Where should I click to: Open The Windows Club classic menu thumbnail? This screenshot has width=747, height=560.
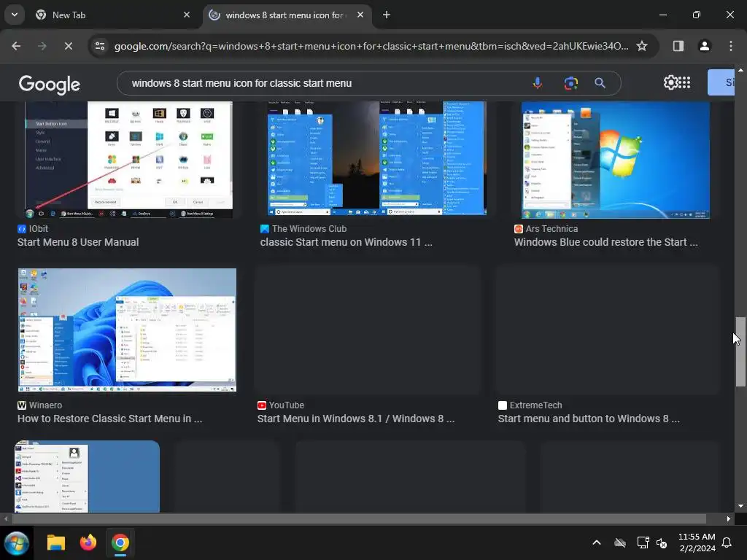[377, 158]
